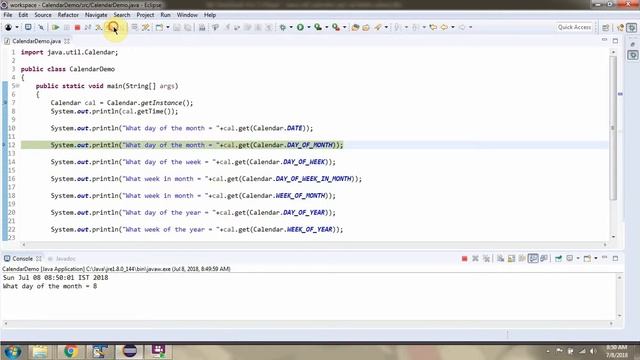This screenshot has width=640, height=360.
Task: Click the Open Task icon in toolbar
Action: (x=366, y=27)
